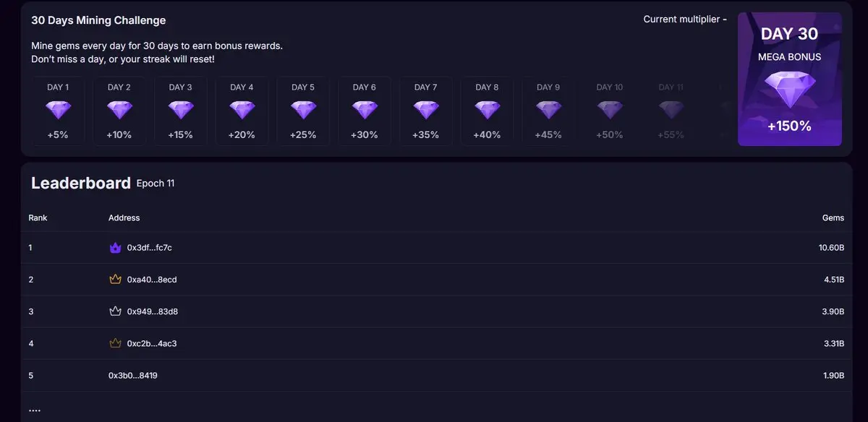This screenshot has width=868, height=422.
Task: Click the Day 30 Mega Bonus gem
Action: [790, 90]
